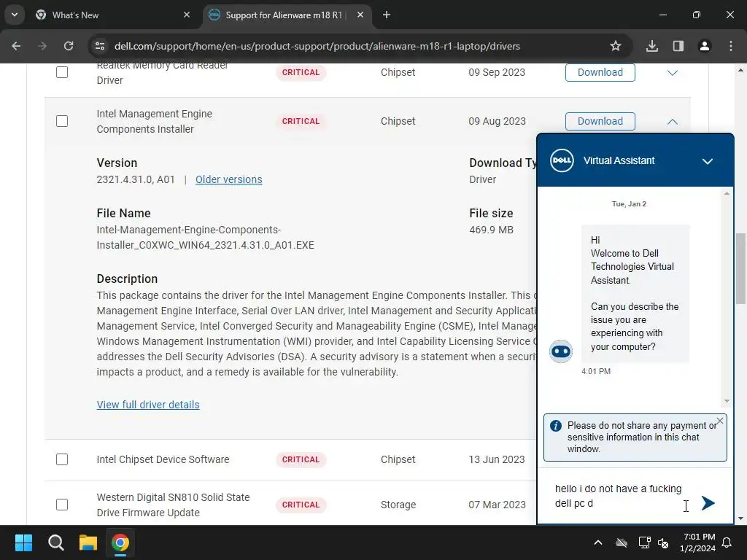The height and width of the screenshot is (560, 747).
Task: Open File Explorer from taskbar
Action: tap(88, 542)
